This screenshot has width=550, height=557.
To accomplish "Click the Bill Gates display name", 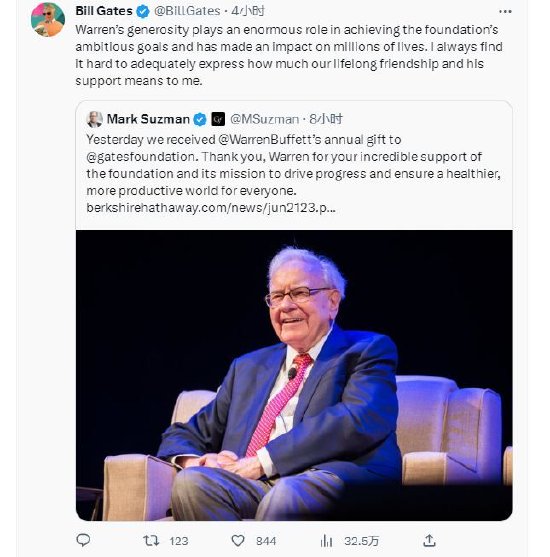I will [x=104, y=11].
